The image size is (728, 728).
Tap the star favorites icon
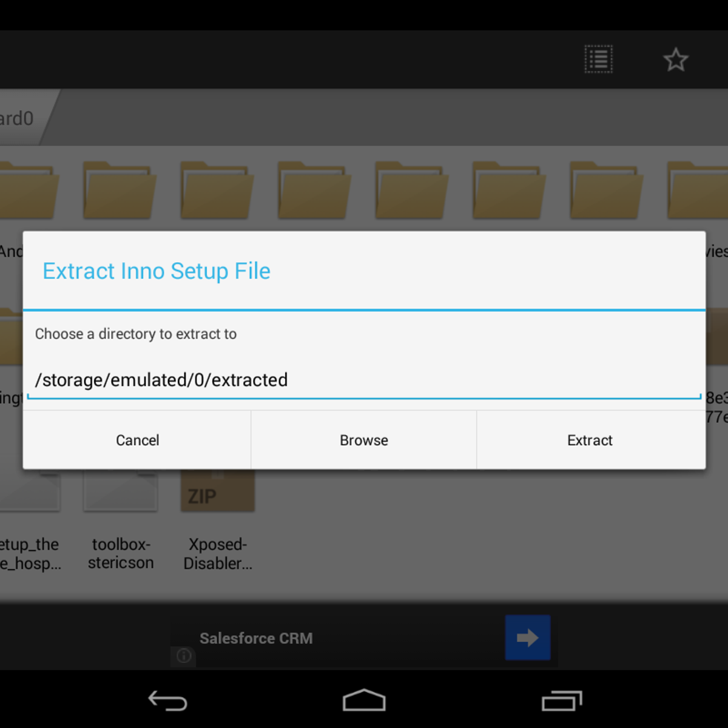676,59
